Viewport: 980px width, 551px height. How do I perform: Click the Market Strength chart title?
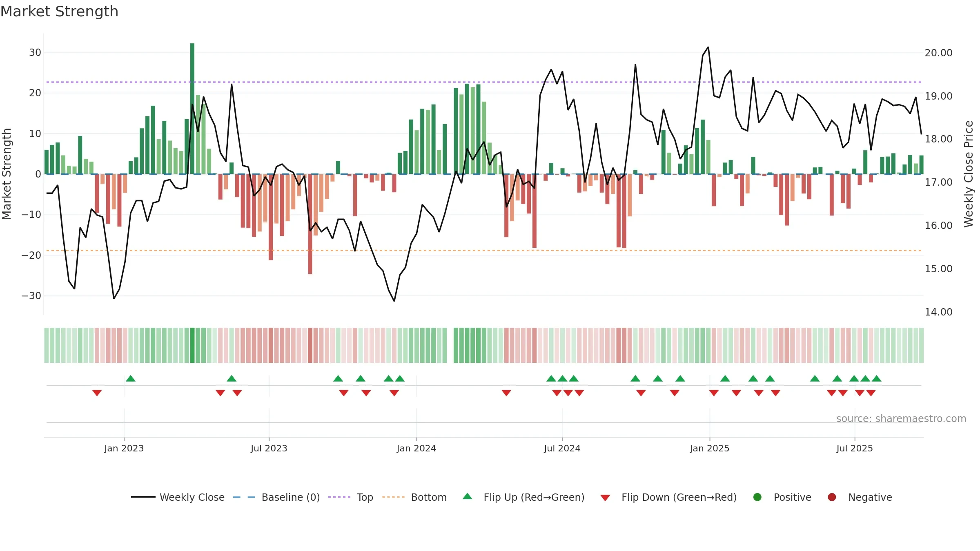(x=59, y=11)
